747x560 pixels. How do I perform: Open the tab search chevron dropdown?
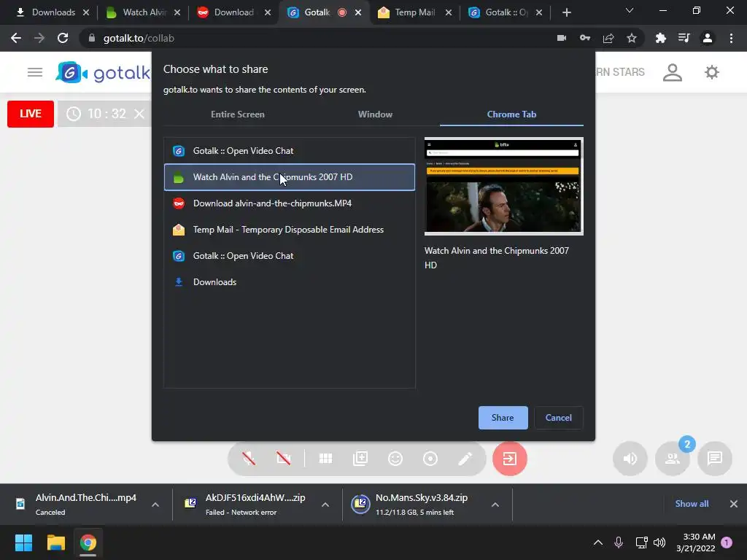[x=630, y=10]
